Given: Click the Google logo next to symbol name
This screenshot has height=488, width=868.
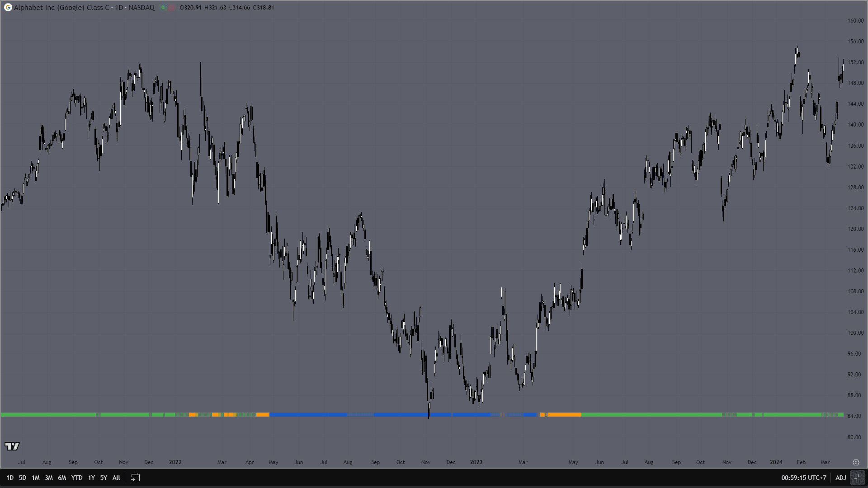Looking at the screenshot, I should click(x=8, y=7).
